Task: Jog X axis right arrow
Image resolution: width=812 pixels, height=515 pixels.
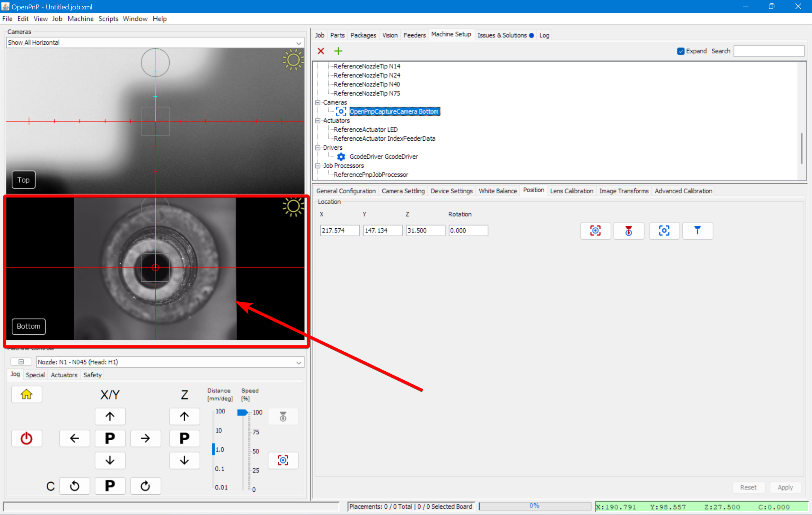Action: click(x=145, y=438)
